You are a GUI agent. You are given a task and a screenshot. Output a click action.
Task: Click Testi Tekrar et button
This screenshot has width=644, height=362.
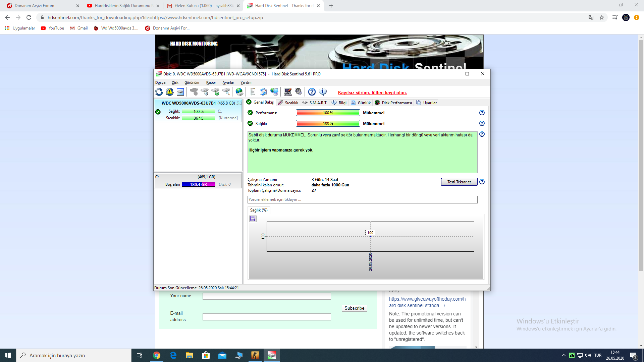pos(459,182)
